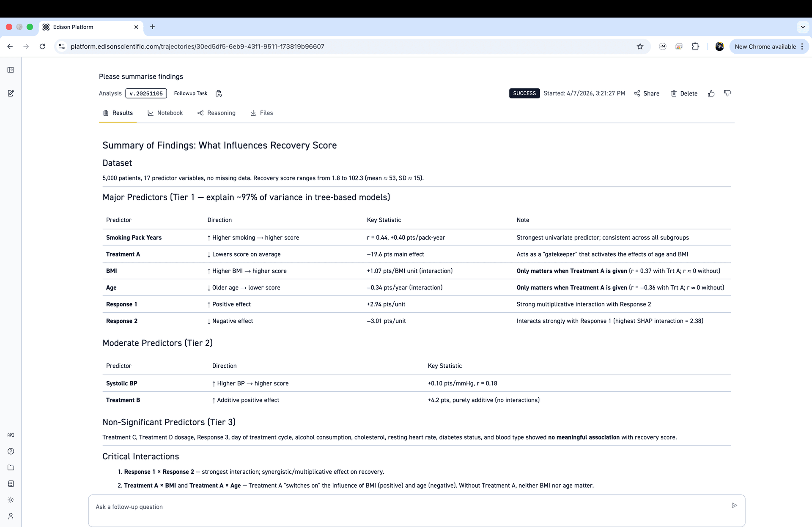Toggle the sidebar panel icon
Image resolution: width=812 pixels, height=527 pixels.
pyautogui.click(x=11, y=70)
